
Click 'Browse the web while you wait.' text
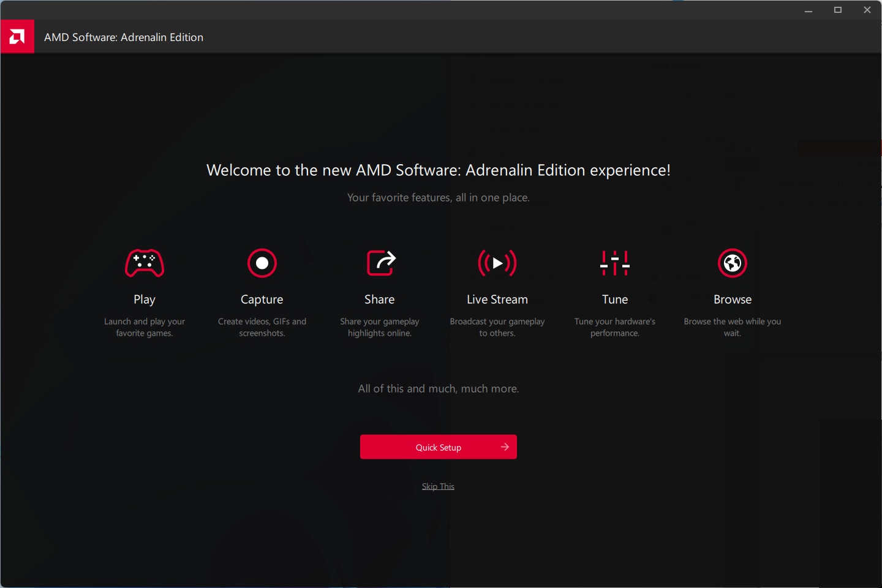(733, 327)
